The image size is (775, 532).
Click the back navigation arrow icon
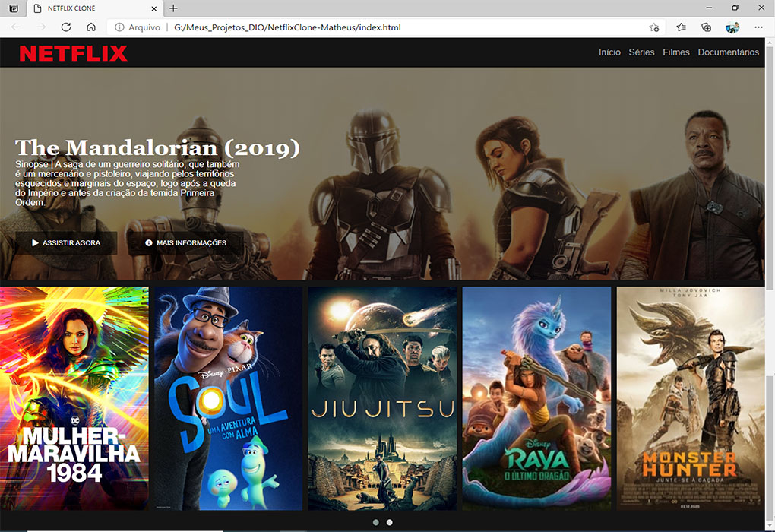[x=14, y=27]
